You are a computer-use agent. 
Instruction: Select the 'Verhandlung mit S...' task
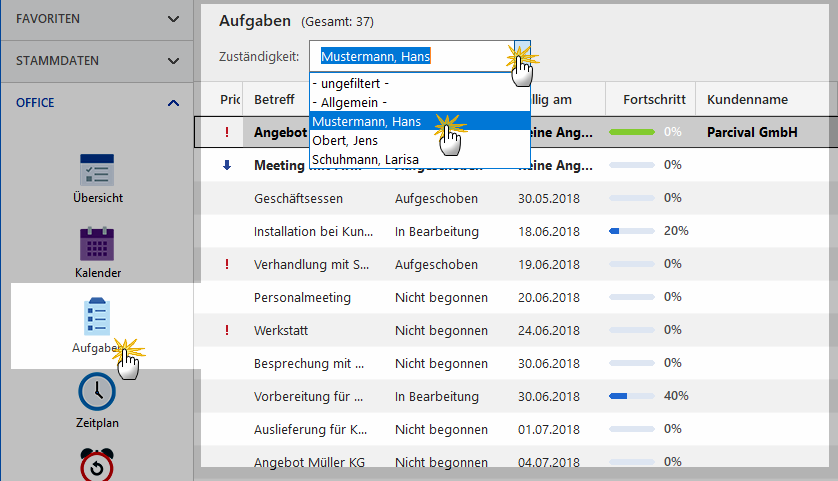[311, 264]
